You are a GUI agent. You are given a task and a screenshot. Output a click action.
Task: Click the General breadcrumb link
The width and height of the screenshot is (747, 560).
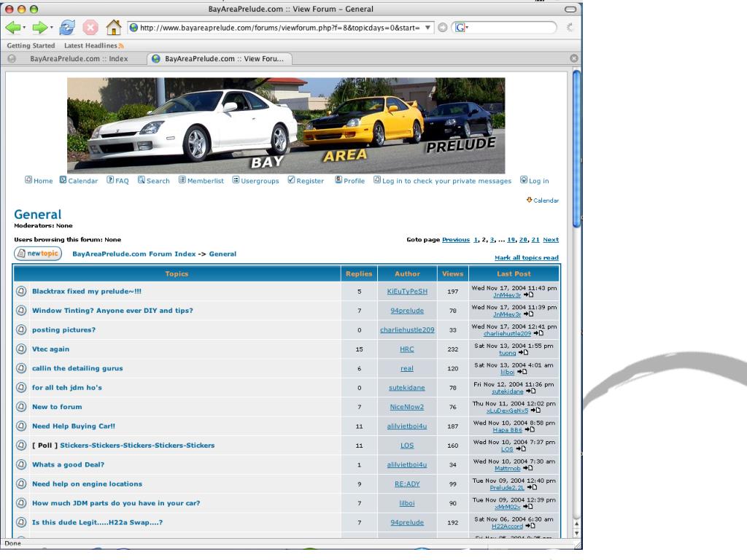click(222, 254)
